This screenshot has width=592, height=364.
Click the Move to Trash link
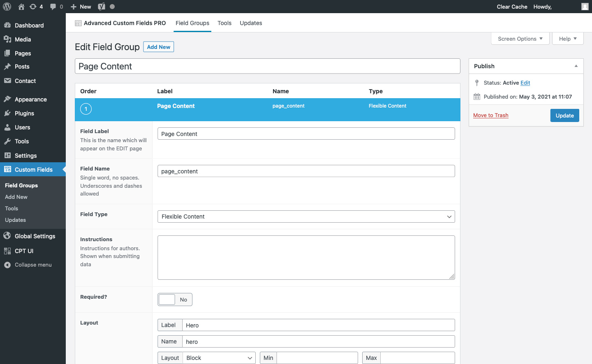490,115
